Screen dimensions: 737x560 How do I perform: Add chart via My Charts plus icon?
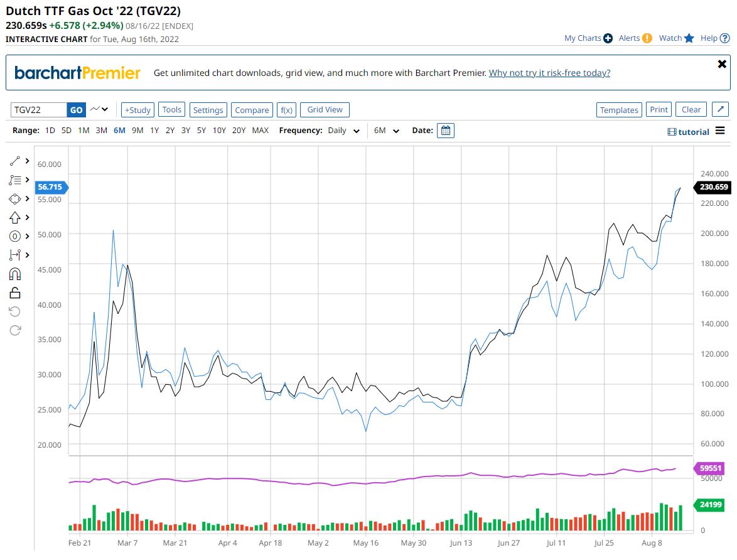[x=608, y=38]
